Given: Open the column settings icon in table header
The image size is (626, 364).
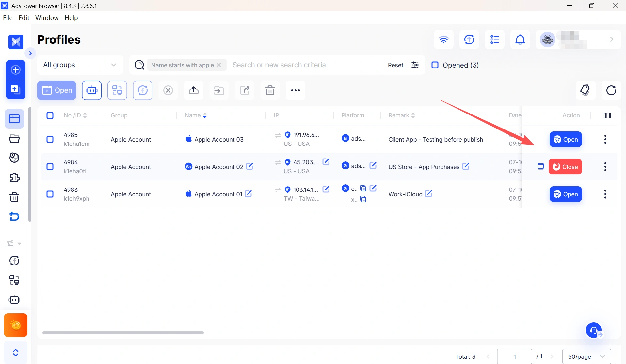Looking at the screenshot, I should click(607, 115).
